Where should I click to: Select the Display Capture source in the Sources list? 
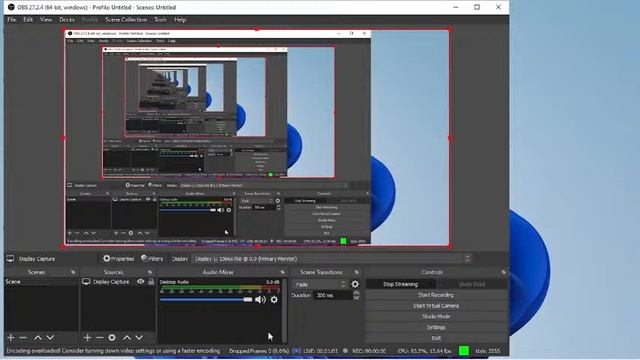[x=111, y=282]
